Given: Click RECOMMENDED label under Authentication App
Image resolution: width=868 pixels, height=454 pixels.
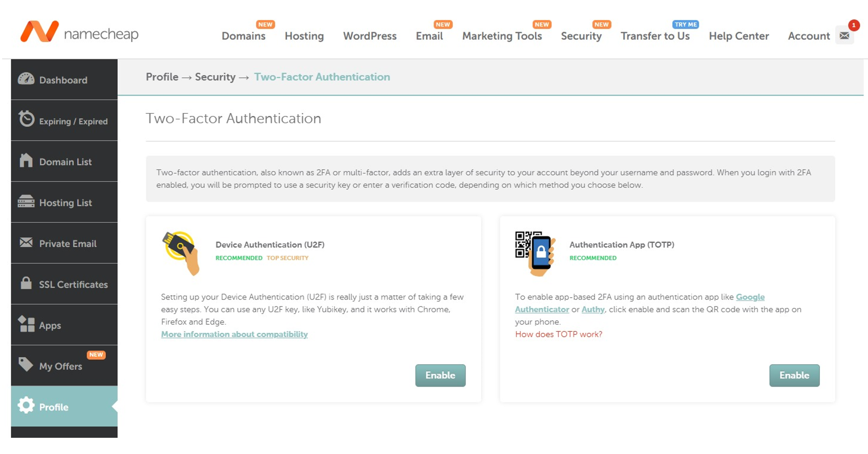Looking at the screenshot, I should [x=593, y=258].
